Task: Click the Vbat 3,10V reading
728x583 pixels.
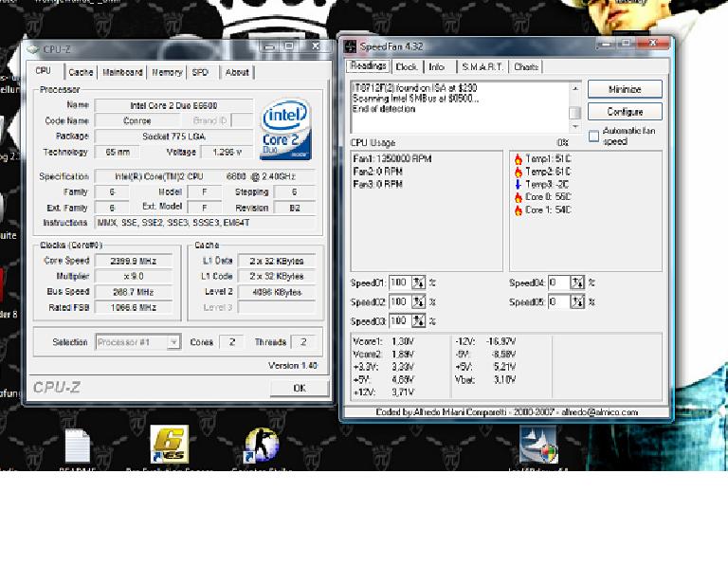Action: click(485, 380)
